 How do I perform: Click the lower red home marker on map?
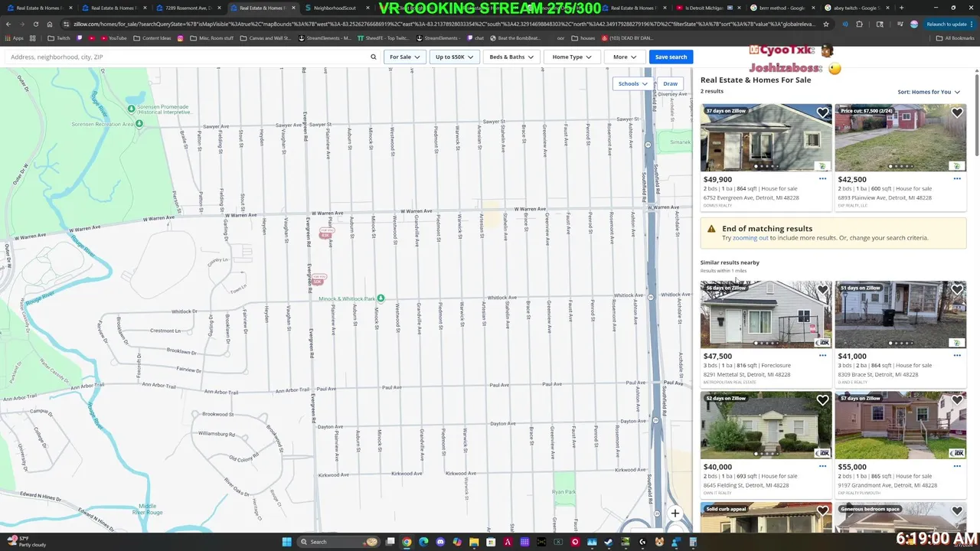click(318, 279)
